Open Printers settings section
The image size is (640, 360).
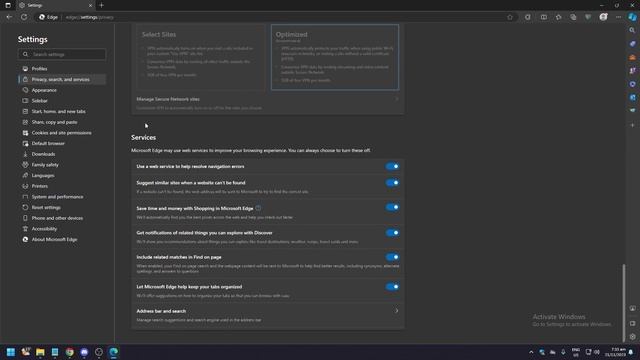pyautogui.click(x=62, y=186)
